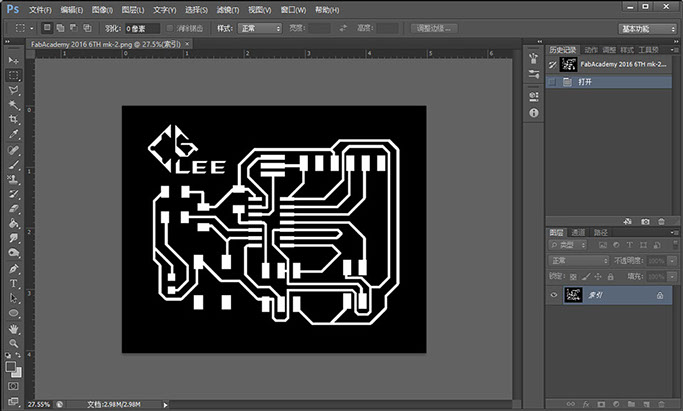Image resolution: width=683 pixels, height=411 pixels.
Task: Open layer blend mode 正常 dropdown
Action: 578,261
